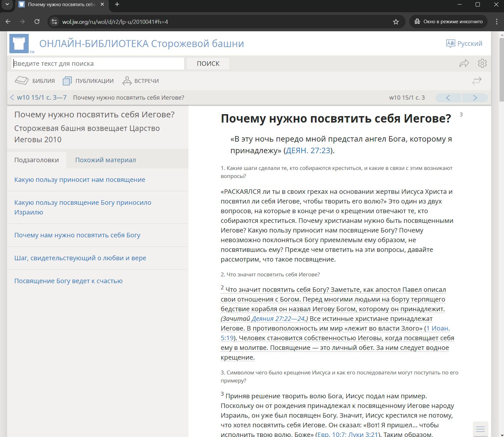Screen dimensions: 504x437
Task: Reload the page
Action: point(37,22)
